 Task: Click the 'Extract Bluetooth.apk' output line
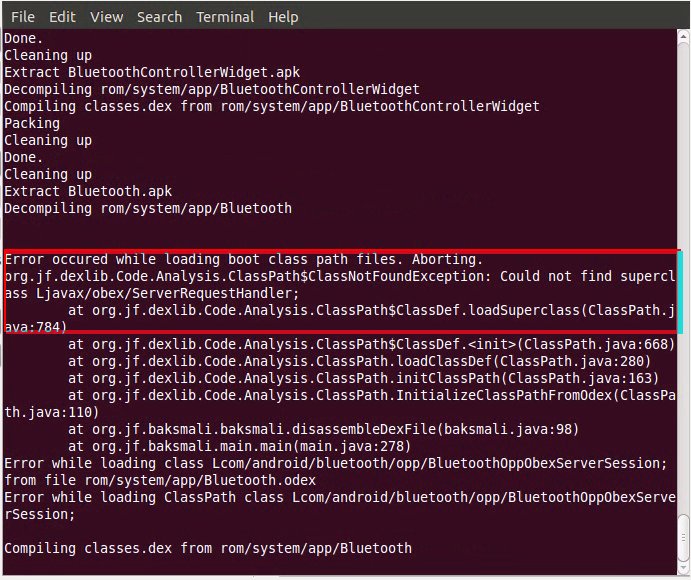pyautogui.click(x=88, y=191)
